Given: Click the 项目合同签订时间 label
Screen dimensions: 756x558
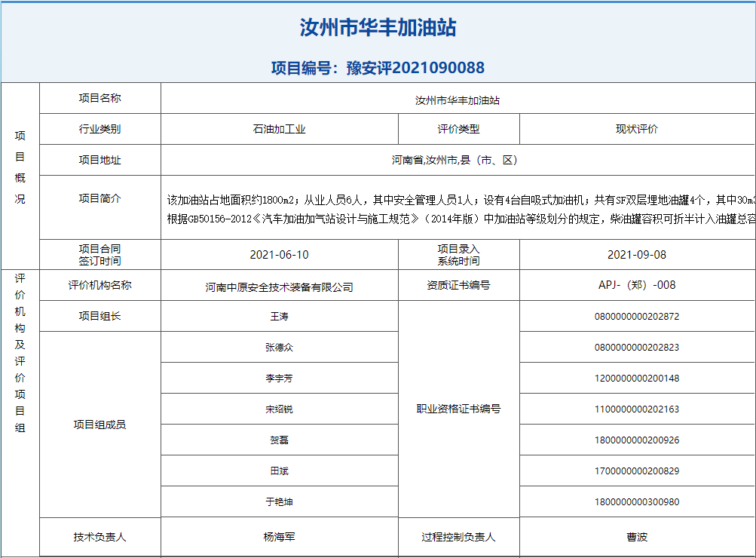Looking at the screenshot, I should pyautogui.click(x=99, y=255).
